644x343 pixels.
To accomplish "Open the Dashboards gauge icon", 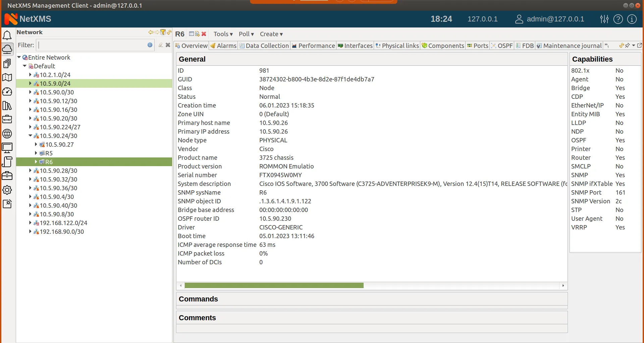I will click(7, 92).
